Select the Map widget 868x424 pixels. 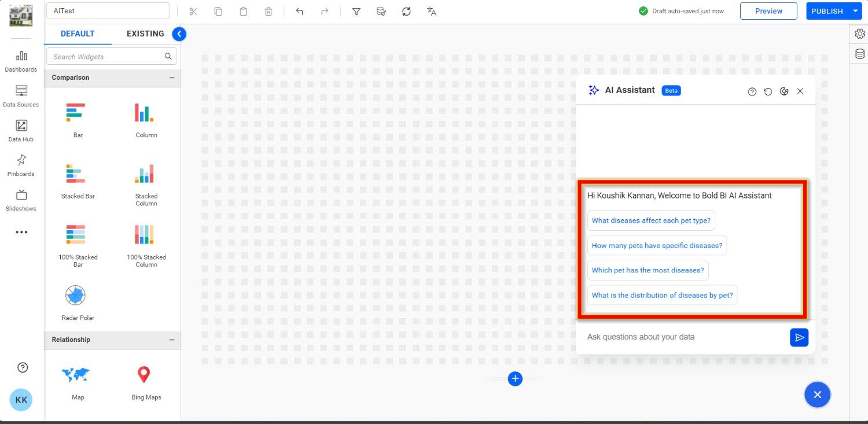78,382
